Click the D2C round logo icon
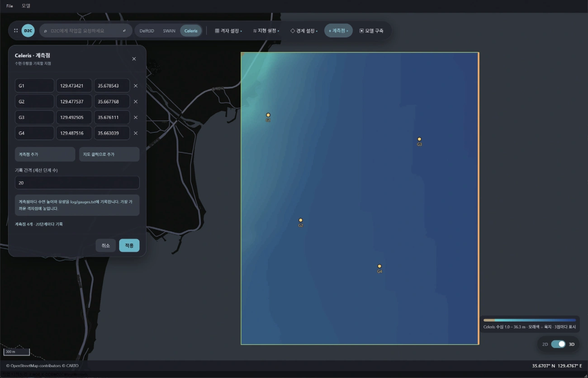Screen dimensions: 588x378 click(28, 31)
